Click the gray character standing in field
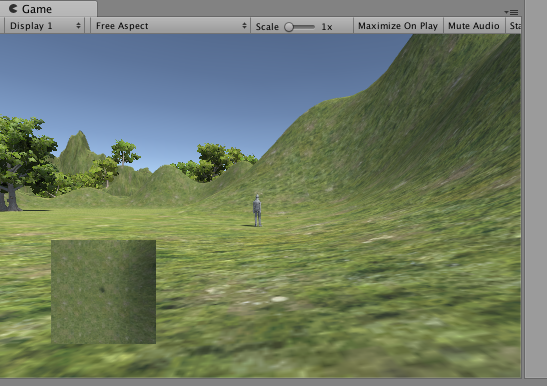Image resolution: width=547 pixels, height=386 pixels. pyautogui.click(x=257, y=211)
